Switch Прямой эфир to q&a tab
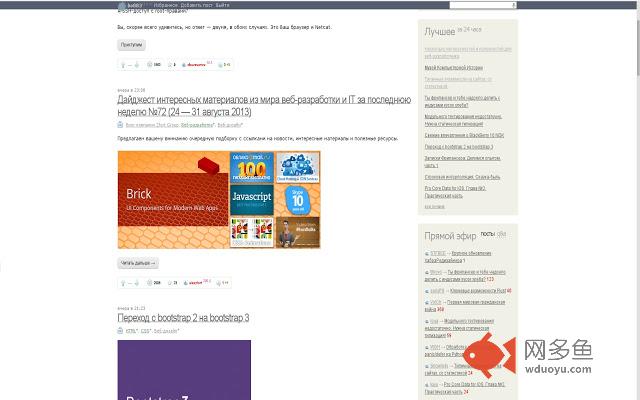Image resolution: width=640 pixels, height=400 pixels. click(501, 234)
